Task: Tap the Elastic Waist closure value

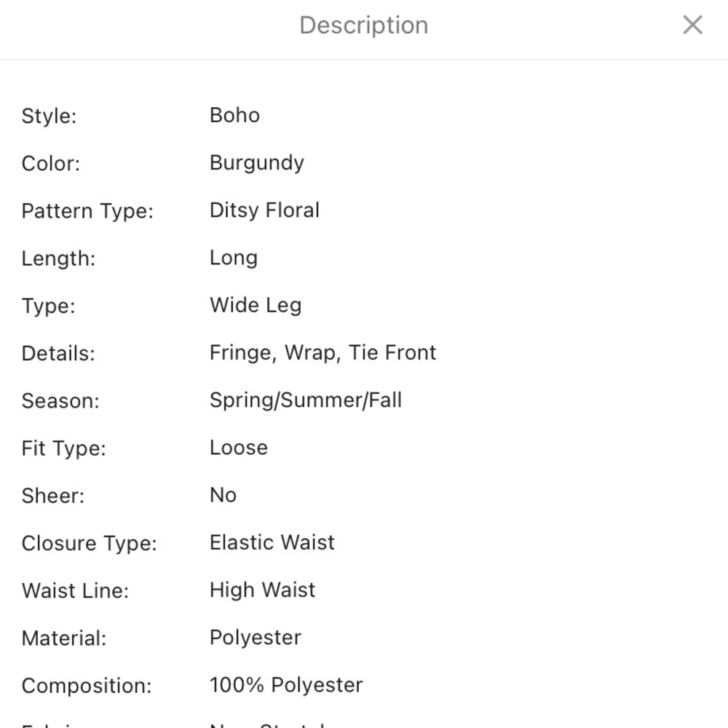Action: (272, 542)
